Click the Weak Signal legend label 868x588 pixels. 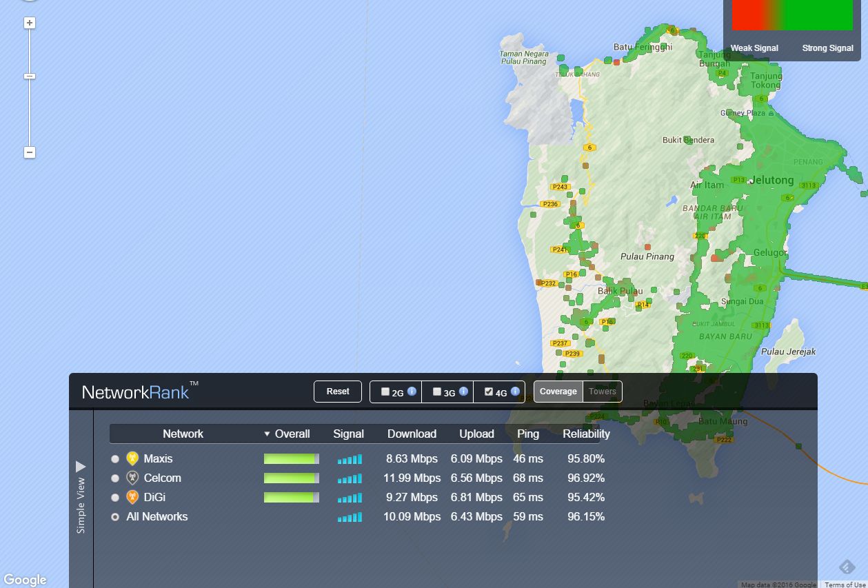pyautogui.click(x=754, y=48)
